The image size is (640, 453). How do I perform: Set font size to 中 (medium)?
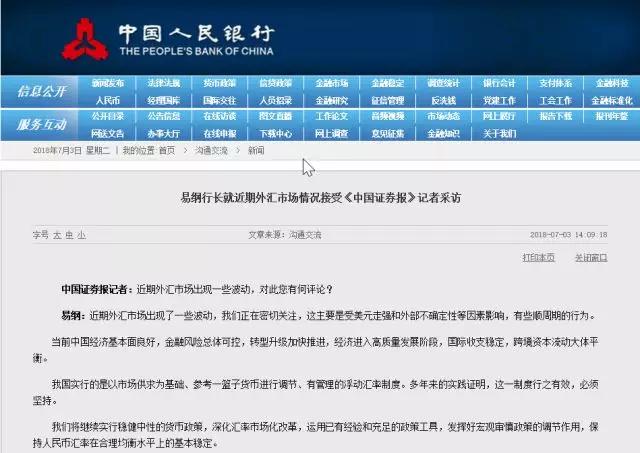pyautogui.click(x=69, y=235)
